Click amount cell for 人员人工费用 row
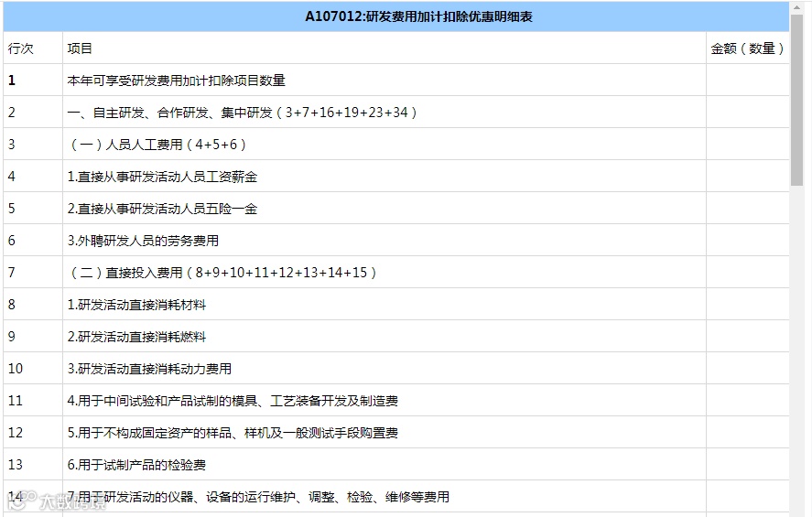This screenshot has height=517, width=812. coord(748,145)
